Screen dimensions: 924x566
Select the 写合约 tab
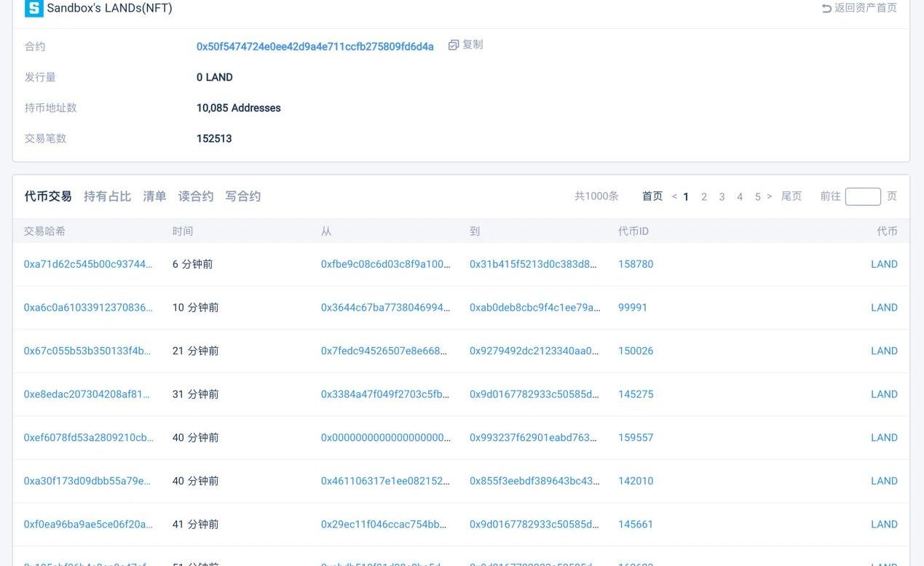(x=243, y=196)
